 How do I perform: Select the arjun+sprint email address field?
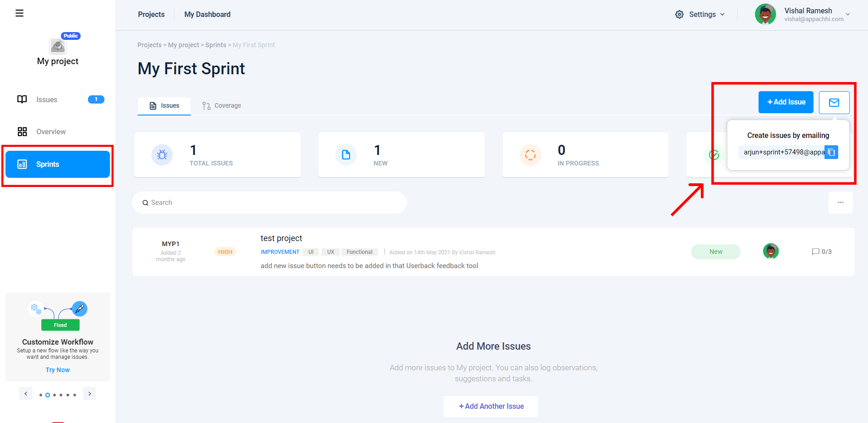[x=782, y=152]
